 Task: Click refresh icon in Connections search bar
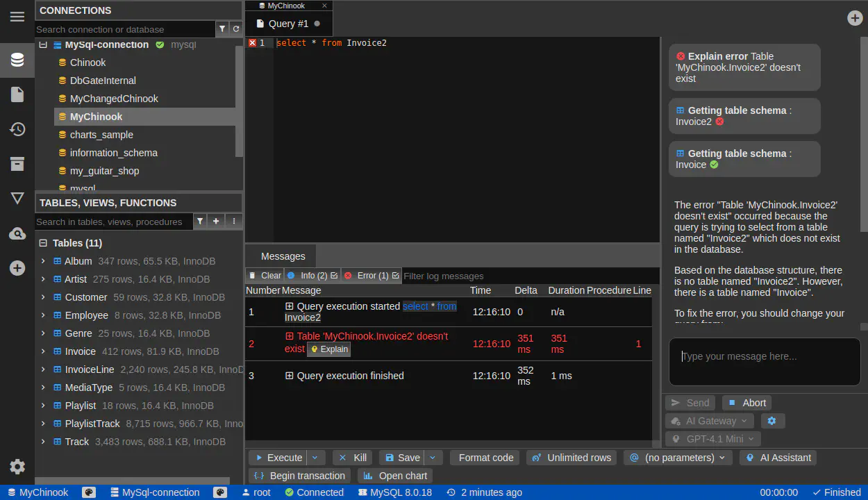pyautogui.click(x=236, y=29)
